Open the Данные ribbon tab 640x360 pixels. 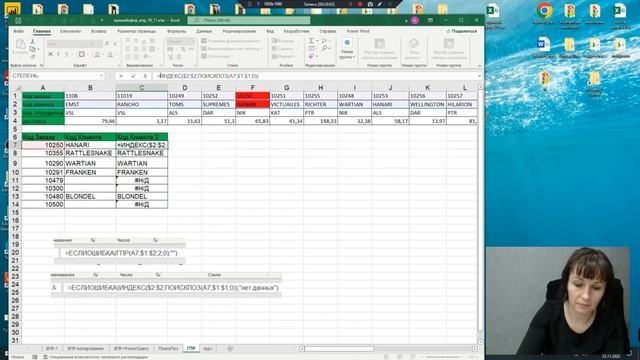[x=204, y=31]
